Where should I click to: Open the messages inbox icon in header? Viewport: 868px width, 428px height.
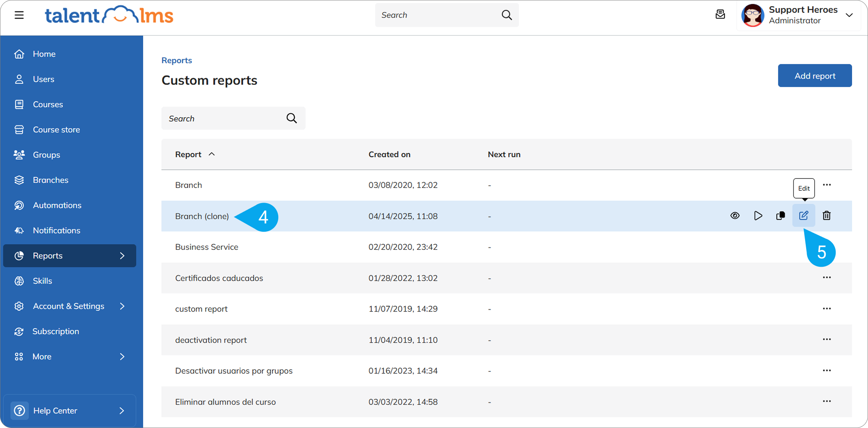click(x=720, y=15)
